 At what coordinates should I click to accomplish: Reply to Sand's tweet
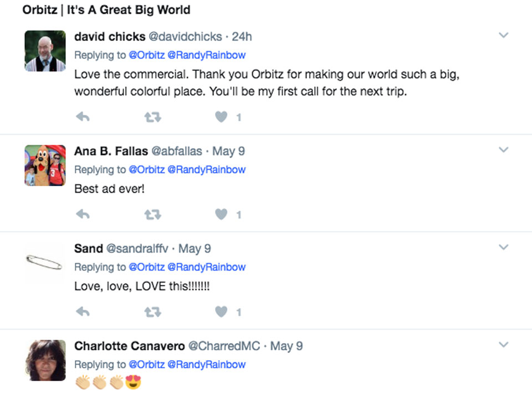coord(83,312)
